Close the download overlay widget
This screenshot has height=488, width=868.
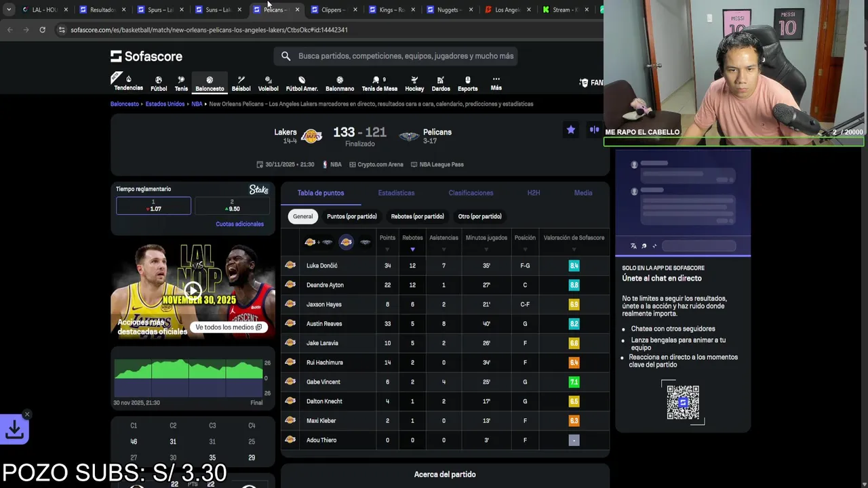[27, 414]
